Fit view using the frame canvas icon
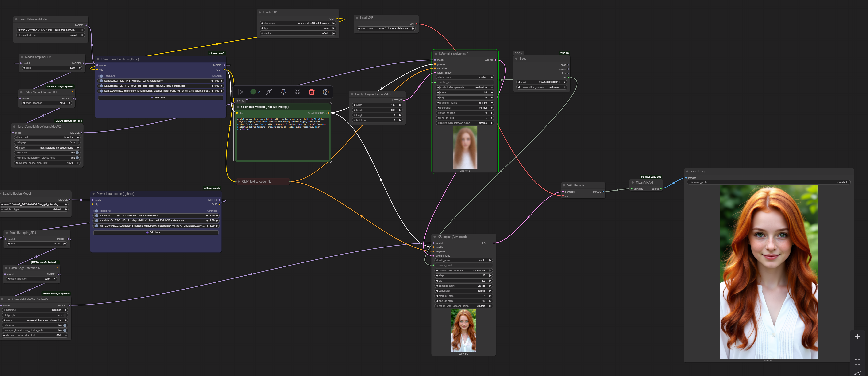868x376 pixels. click(857, 361)
